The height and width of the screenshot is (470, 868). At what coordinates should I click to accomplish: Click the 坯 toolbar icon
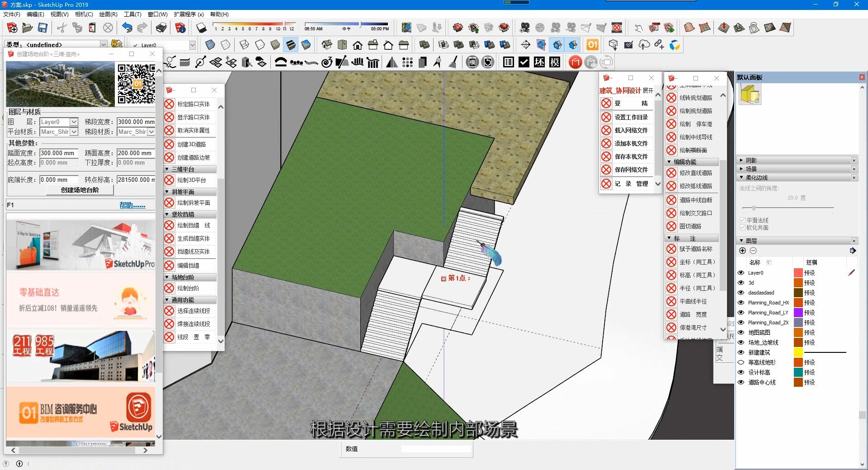tap(539, 62)
